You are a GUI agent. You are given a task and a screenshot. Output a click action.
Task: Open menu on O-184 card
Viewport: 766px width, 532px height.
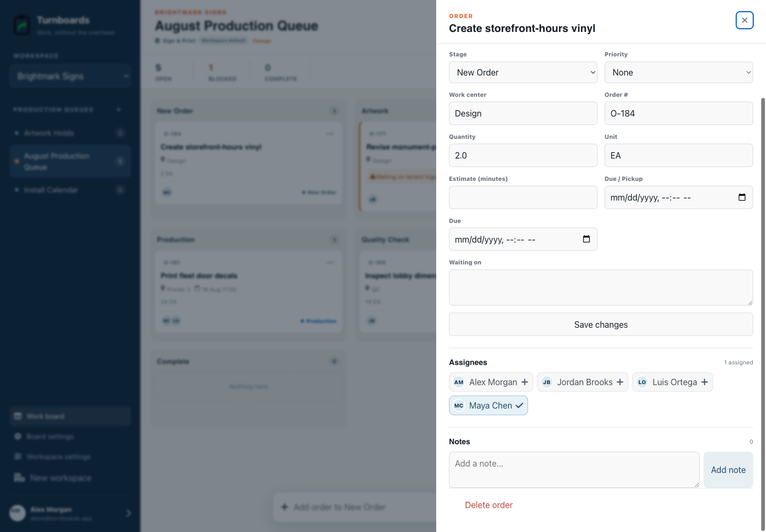(330, 134)
